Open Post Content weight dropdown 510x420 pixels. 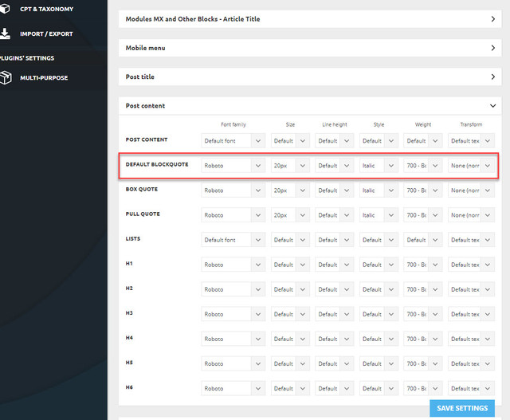point(423,141)
